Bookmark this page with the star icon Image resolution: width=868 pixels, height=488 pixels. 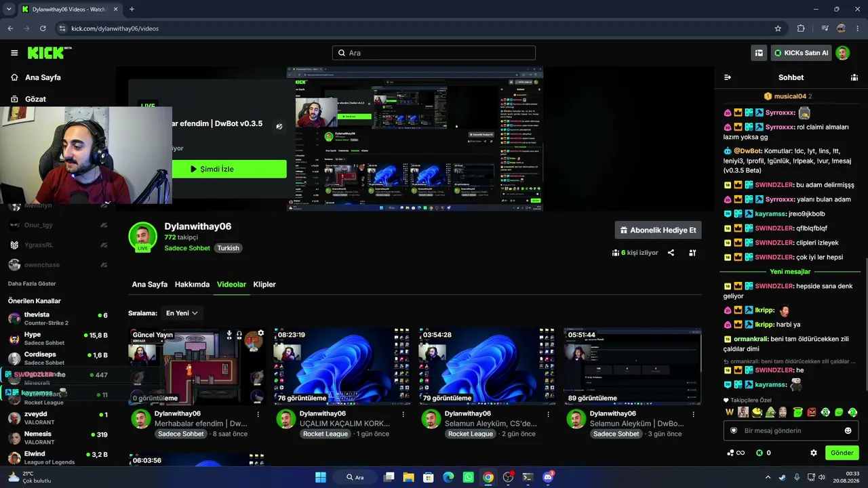778,28
